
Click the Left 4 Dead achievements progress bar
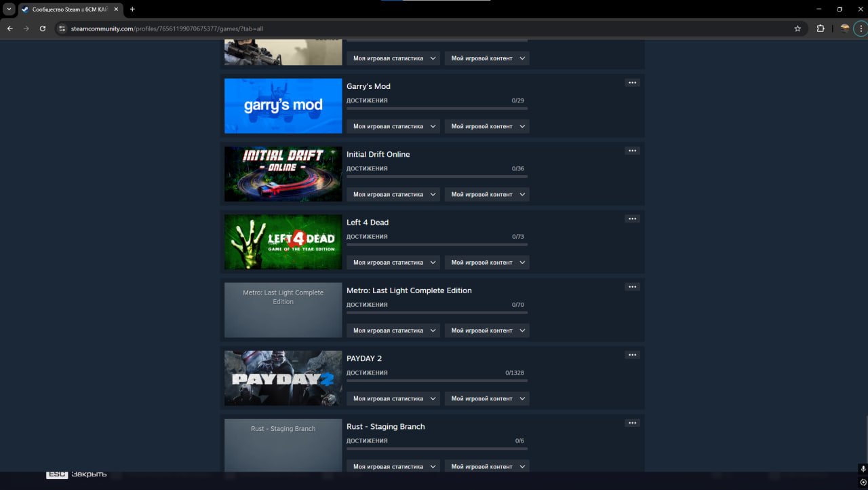[x=437, y=244]
